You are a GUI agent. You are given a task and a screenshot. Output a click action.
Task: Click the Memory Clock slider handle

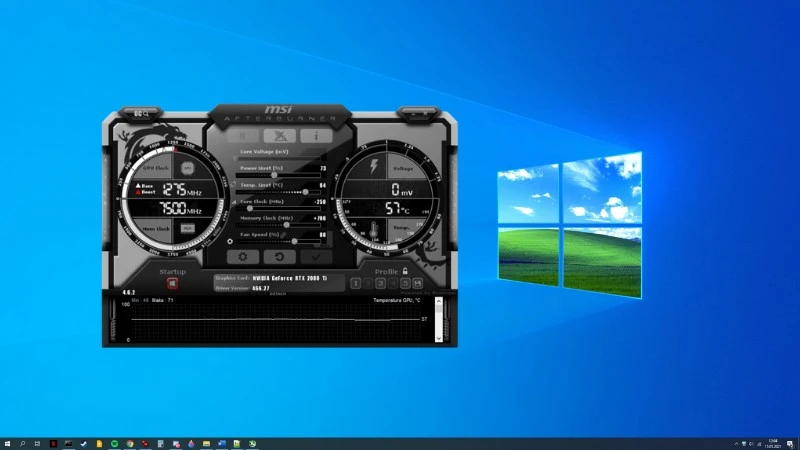click(287, 224)
